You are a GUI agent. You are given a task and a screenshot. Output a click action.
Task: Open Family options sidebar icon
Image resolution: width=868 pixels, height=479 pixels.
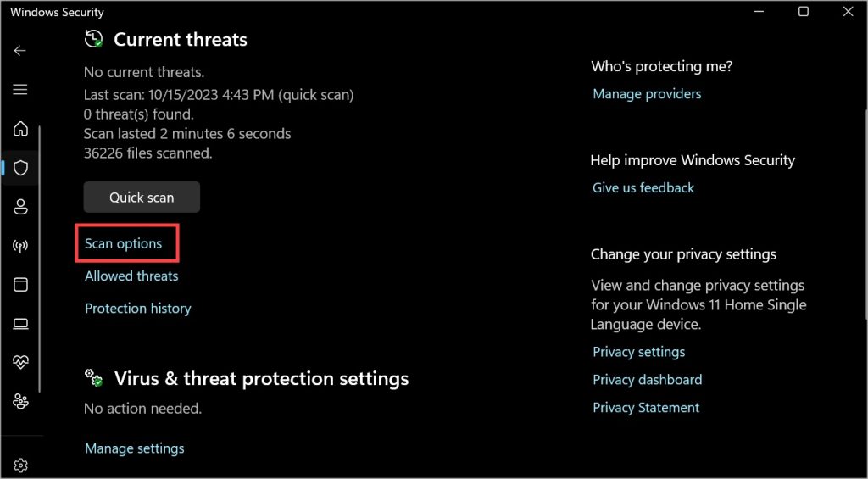pyautogui.click(x=20, y=401)
